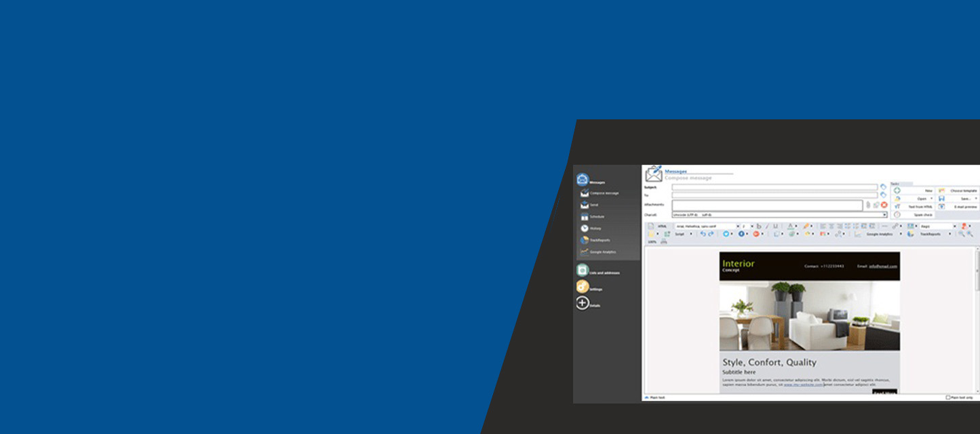Click Choose template button
Screen dimensions: 980x434
click(958, 191)
